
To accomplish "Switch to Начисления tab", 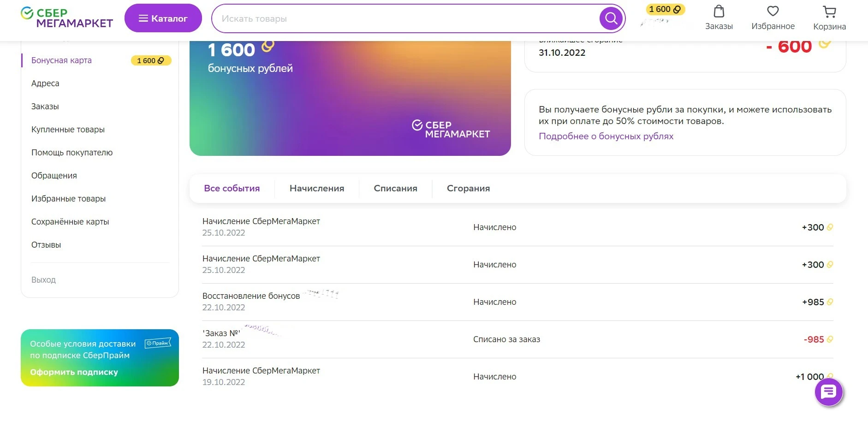I will (317, 188).
